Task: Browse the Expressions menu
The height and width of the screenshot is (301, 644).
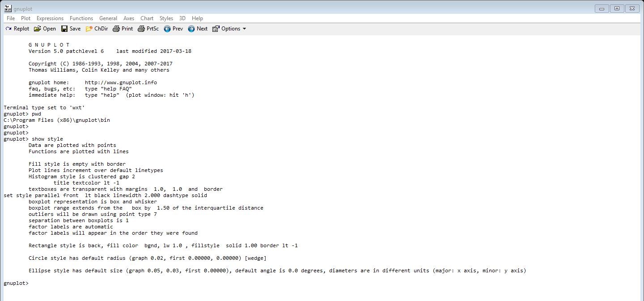Action: coord(50,18)
